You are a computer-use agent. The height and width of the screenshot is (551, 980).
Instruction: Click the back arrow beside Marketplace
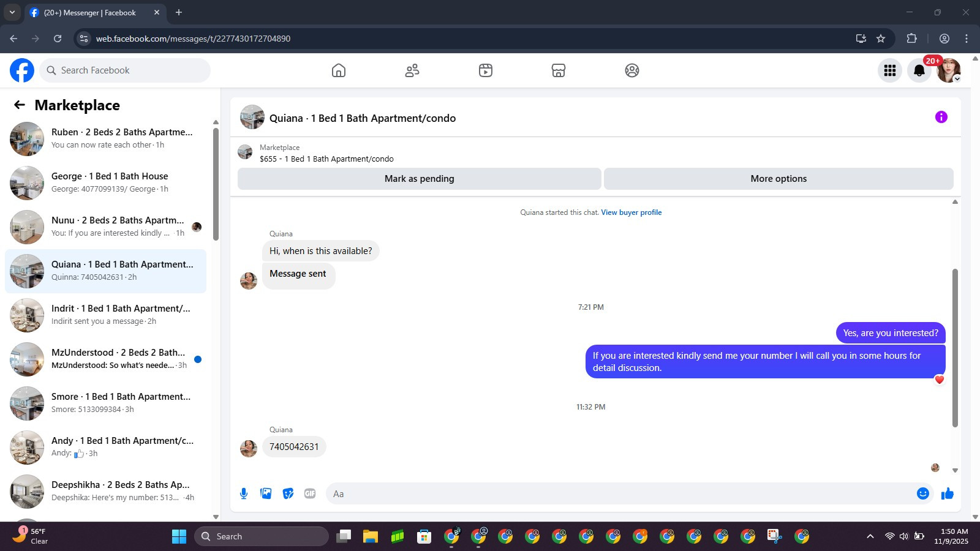coord(20,105)
